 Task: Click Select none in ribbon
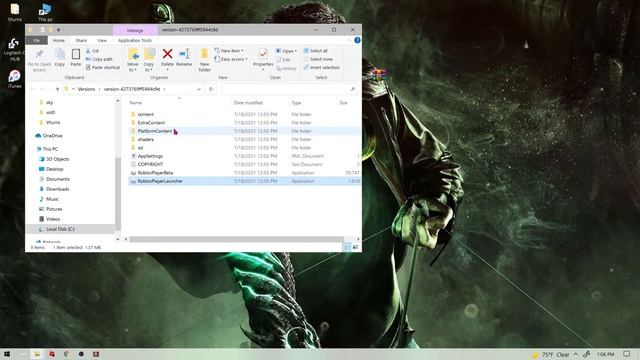point(318,59)
